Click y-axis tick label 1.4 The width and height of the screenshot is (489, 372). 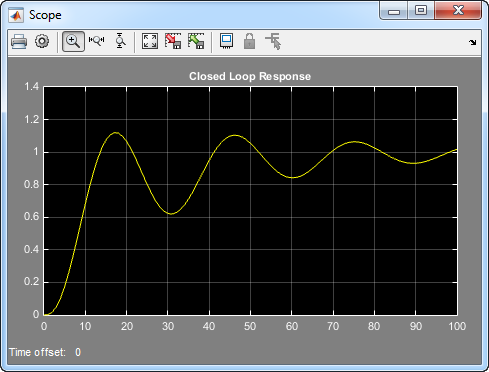pos(31,87)
